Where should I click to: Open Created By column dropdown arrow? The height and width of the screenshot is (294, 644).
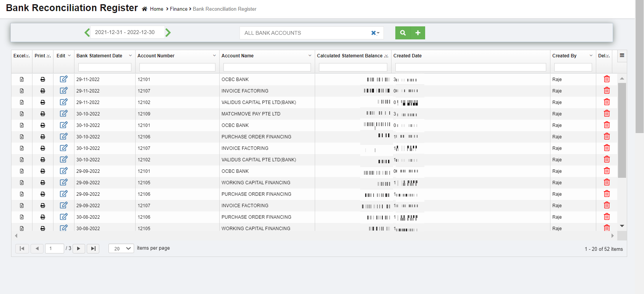(x=591, y=55)
